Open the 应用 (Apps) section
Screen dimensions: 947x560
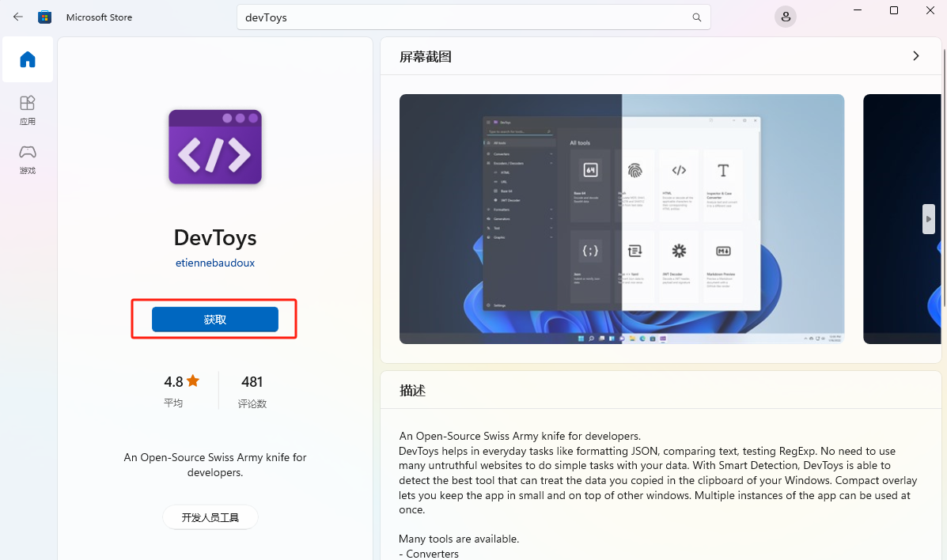pos(27,111)
